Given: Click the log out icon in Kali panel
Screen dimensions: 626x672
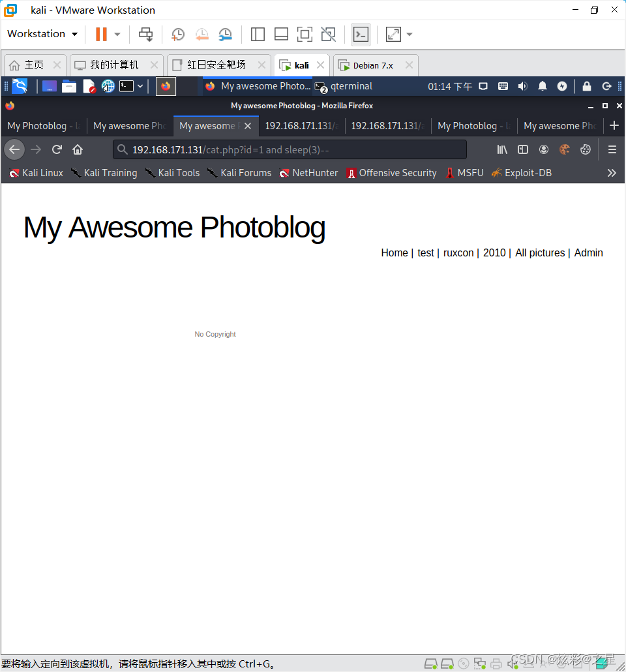Looking at the screenshot, I should tap(606, 86).
